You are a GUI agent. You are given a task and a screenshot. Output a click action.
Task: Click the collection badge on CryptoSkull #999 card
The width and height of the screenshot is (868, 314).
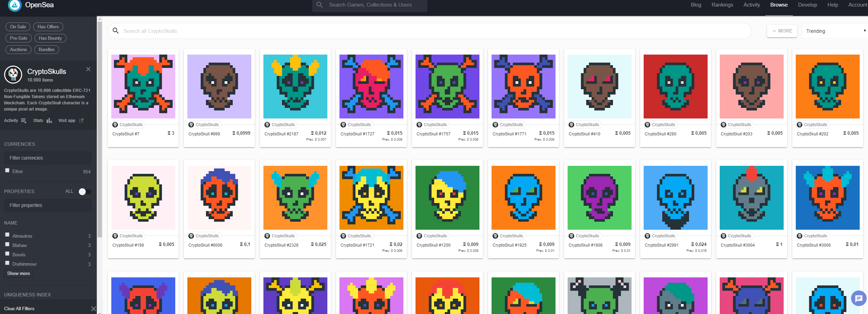click(204, 125)
